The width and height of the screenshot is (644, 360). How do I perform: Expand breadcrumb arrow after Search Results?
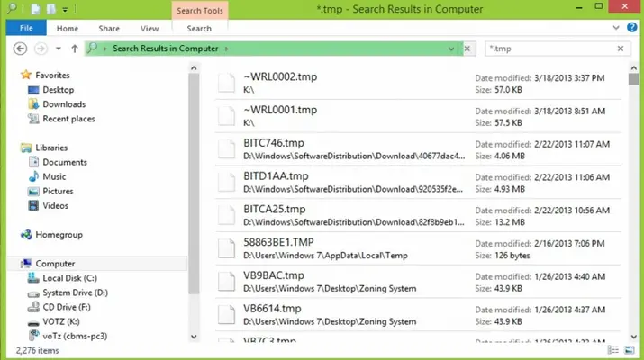(226, 49)
